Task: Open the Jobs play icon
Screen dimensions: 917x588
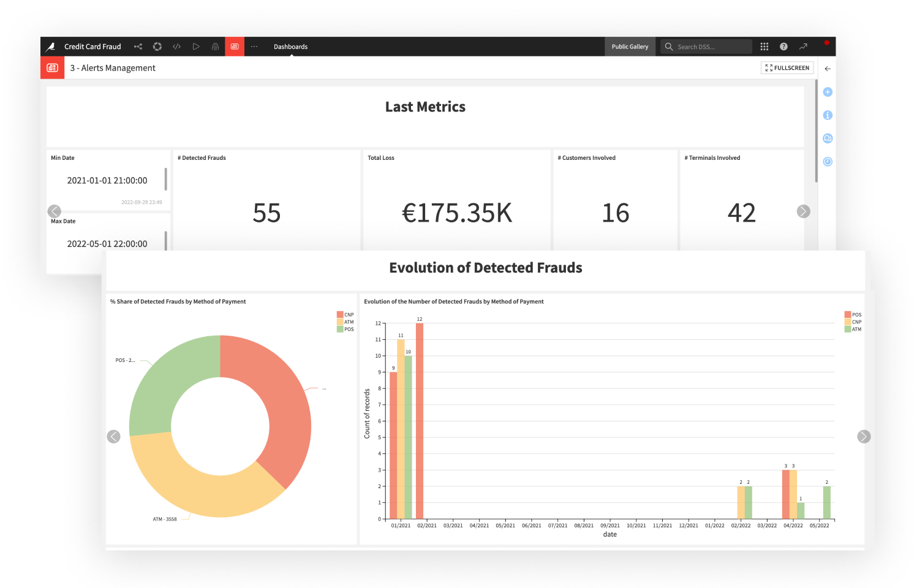Action: (196, 47)
